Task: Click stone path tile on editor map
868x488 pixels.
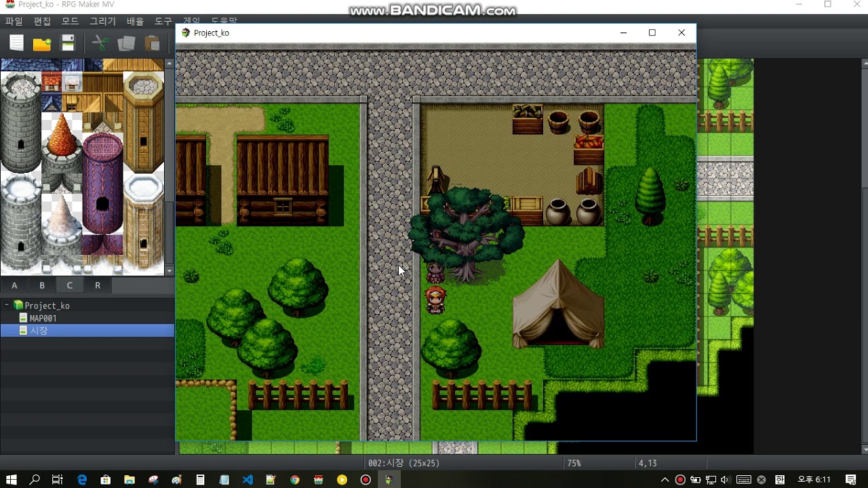Action: tap(725, 179)
